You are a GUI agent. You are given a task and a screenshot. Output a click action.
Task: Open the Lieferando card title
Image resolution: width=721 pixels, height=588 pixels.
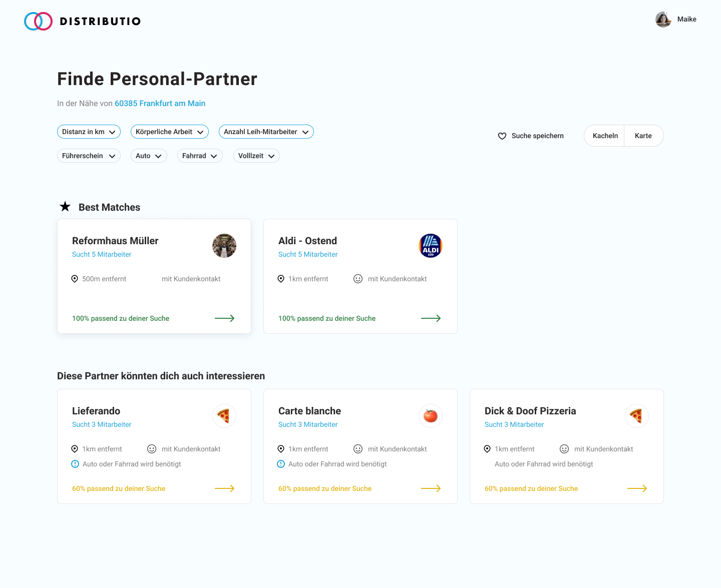96,411
